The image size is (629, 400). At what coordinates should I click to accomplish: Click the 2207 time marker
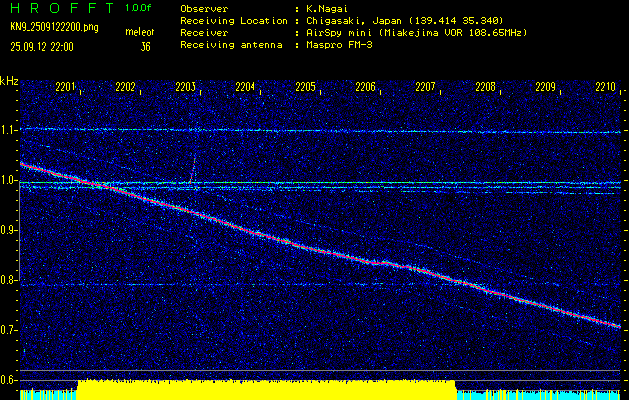pos(425,87)
